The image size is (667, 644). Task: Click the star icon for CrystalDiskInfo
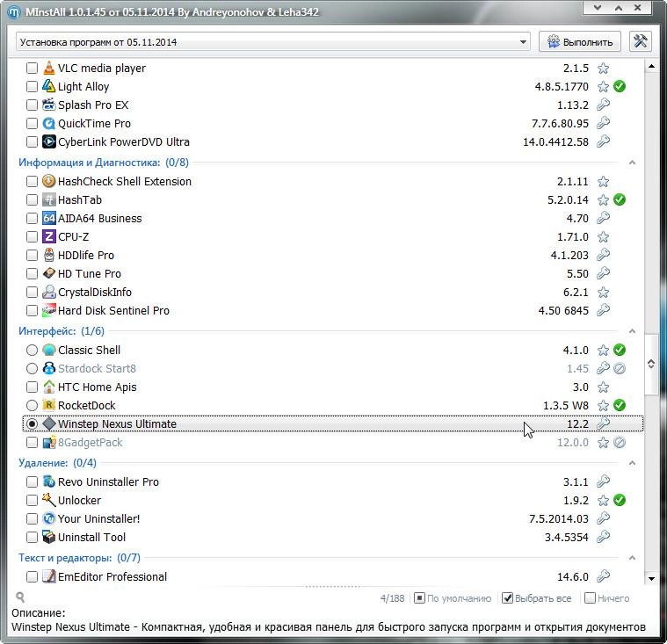pyautogui.click(x=603, y=293)
